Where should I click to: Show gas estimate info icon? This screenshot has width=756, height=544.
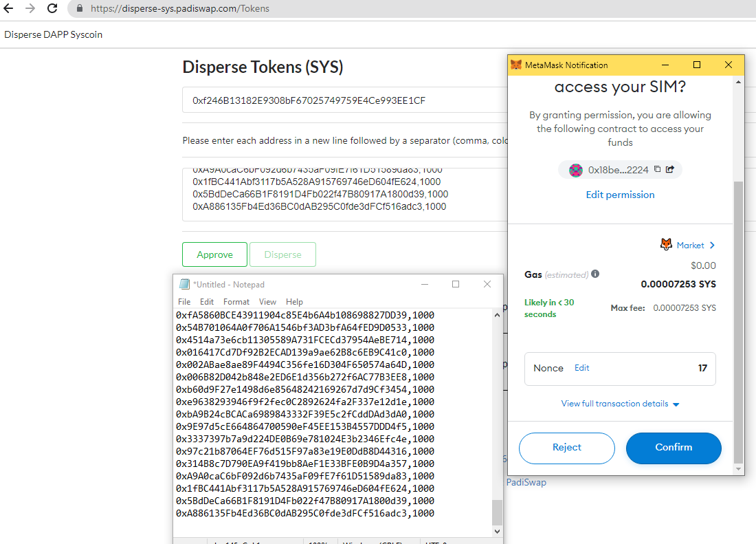coord(595,274)
